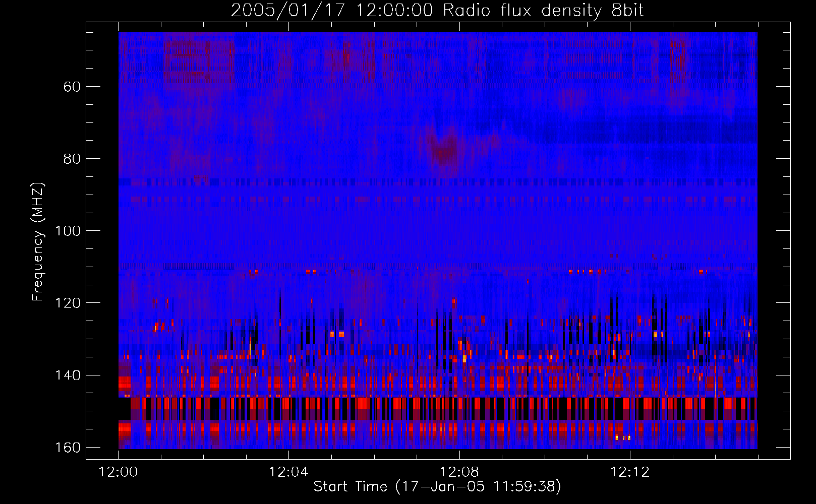The width and height of the screenshot is (816, 504).
Task: Select the 12:00 time tick label
Action: tap(118, 472)
